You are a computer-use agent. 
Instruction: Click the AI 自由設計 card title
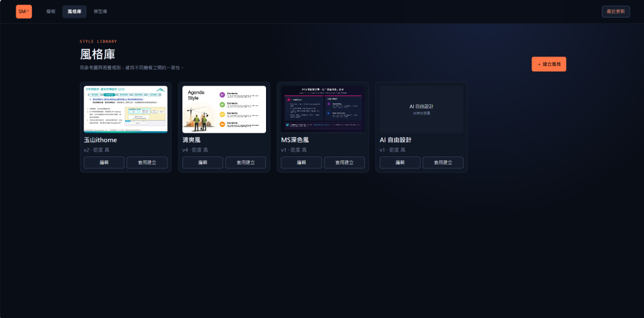point(396,140)
